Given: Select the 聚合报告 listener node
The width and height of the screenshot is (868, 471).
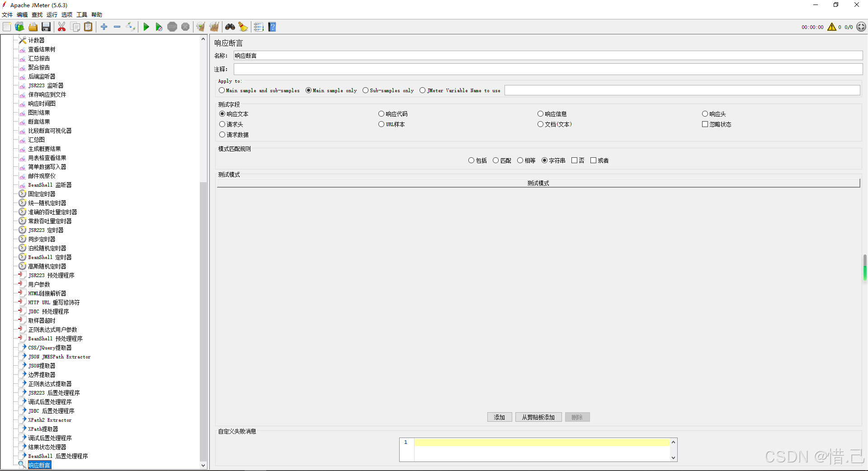Looking at the screenshot, I should (39, 67).
